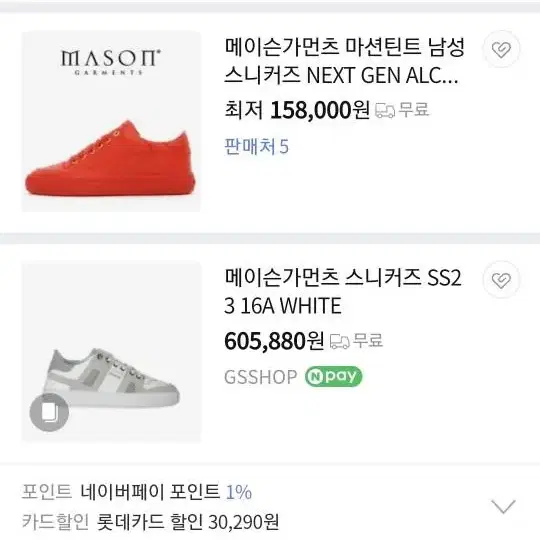
Task: Toggle wishlist heart for NEXT GEN ALC sneakers
Action: tap(501, 49)
